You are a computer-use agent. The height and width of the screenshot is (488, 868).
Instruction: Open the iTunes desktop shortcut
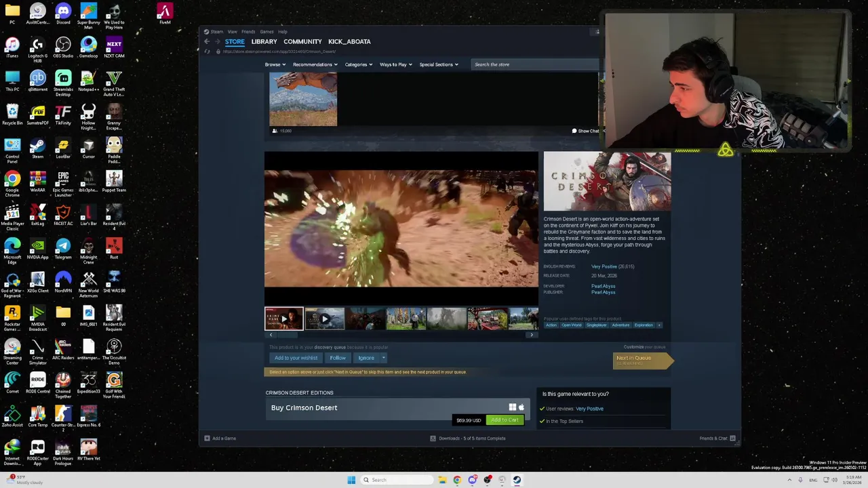12,47
